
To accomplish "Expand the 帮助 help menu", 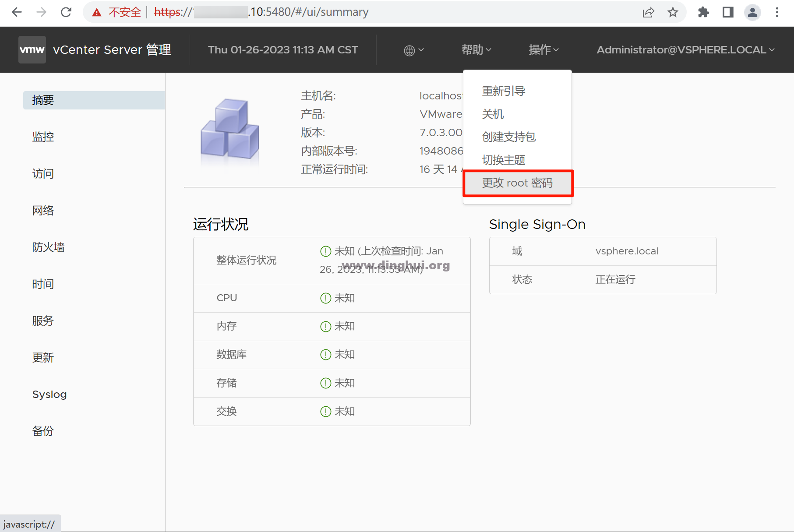I will (476, 50).
